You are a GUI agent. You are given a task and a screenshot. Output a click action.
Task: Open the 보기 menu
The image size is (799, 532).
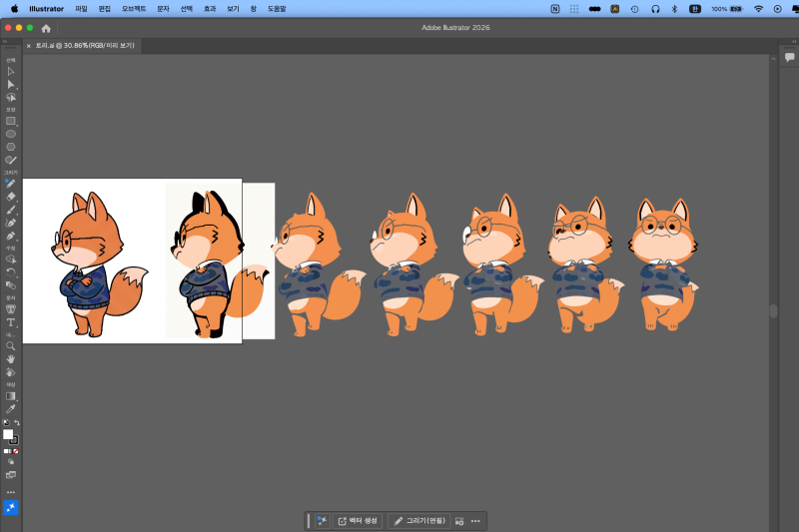click(x=233, y=9)
